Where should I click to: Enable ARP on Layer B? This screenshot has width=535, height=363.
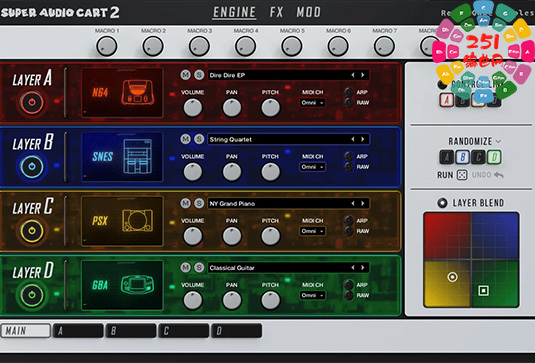click(x=349, y=156)
